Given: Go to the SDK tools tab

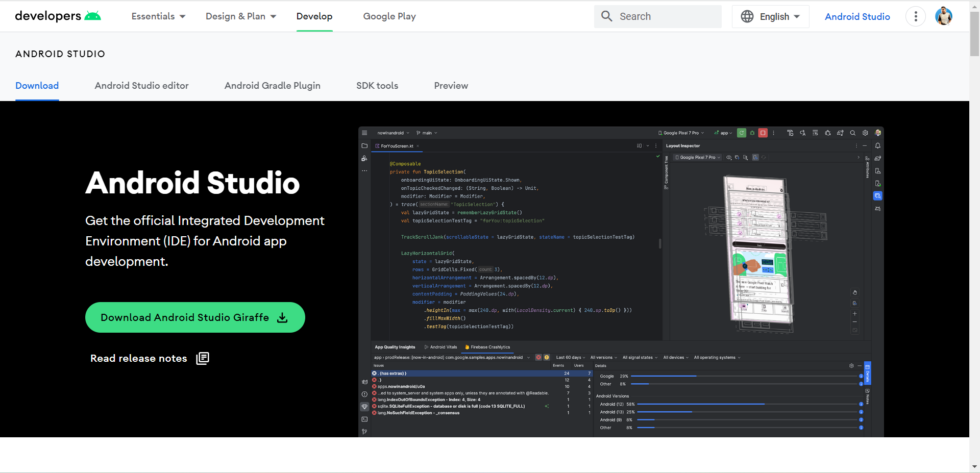Looking at the screenshot, I should coord(377,86).
